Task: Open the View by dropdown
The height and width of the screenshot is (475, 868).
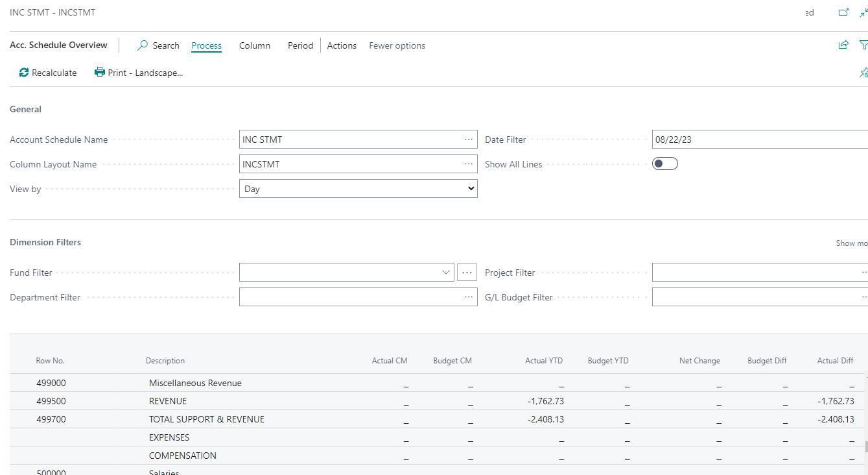Action: click(x=358, y=189)
